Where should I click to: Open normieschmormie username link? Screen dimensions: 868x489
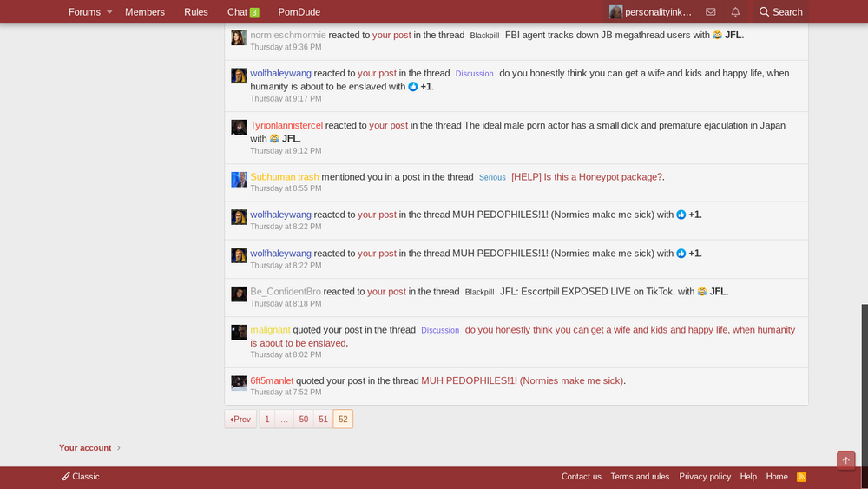click(x=288, y=35)
